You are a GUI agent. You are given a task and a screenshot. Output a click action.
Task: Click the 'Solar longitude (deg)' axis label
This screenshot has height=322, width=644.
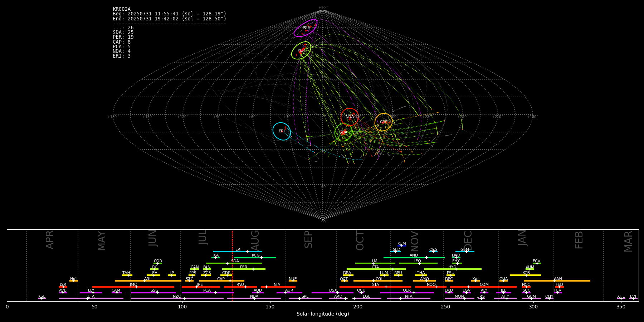point(323,314)
